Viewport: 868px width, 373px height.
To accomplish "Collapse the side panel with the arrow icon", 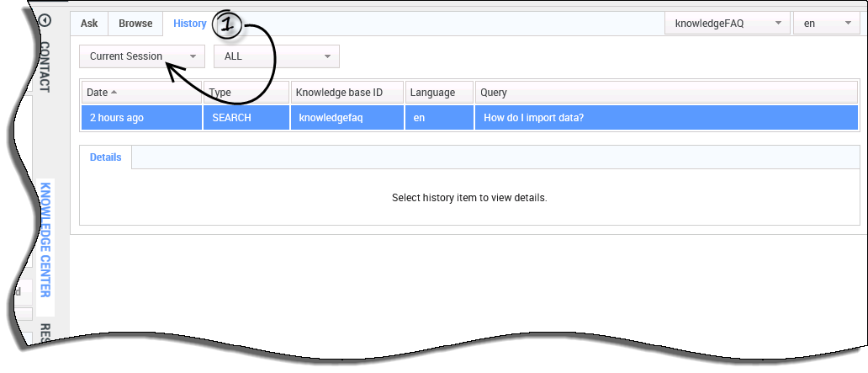I will coord(45,22).
